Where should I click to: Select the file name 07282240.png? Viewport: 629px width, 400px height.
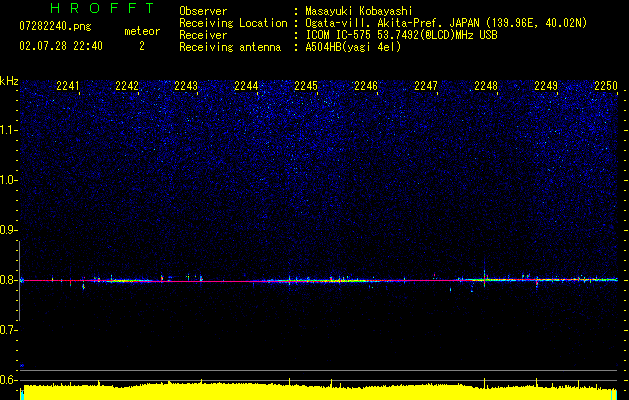tap(55, 27)
